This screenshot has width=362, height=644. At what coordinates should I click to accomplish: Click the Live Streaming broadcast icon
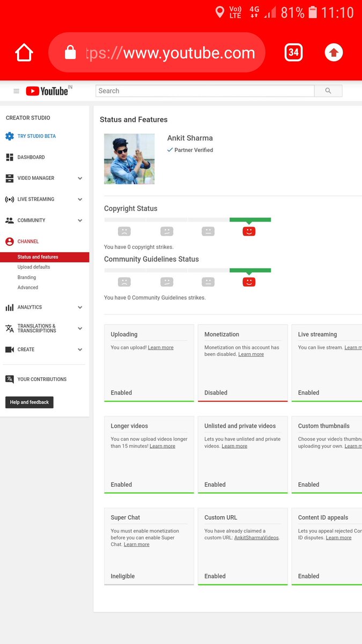[x=10, y=199]
